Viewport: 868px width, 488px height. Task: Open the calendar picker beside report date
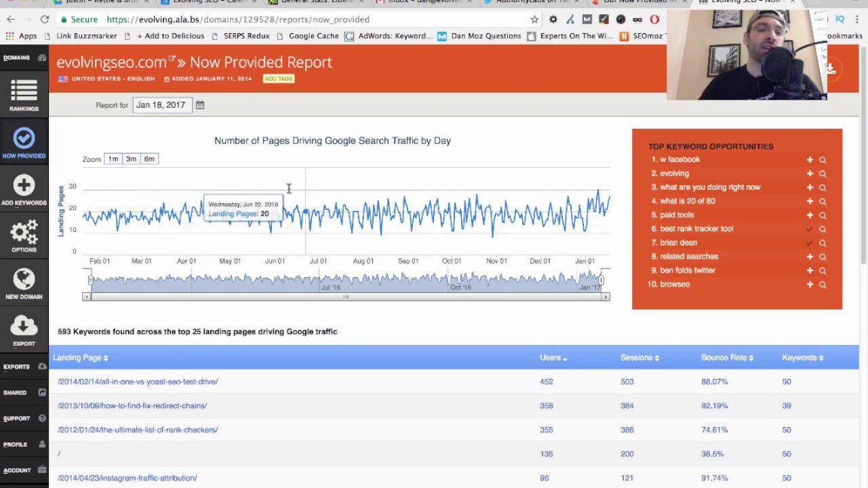coord(200,105)
